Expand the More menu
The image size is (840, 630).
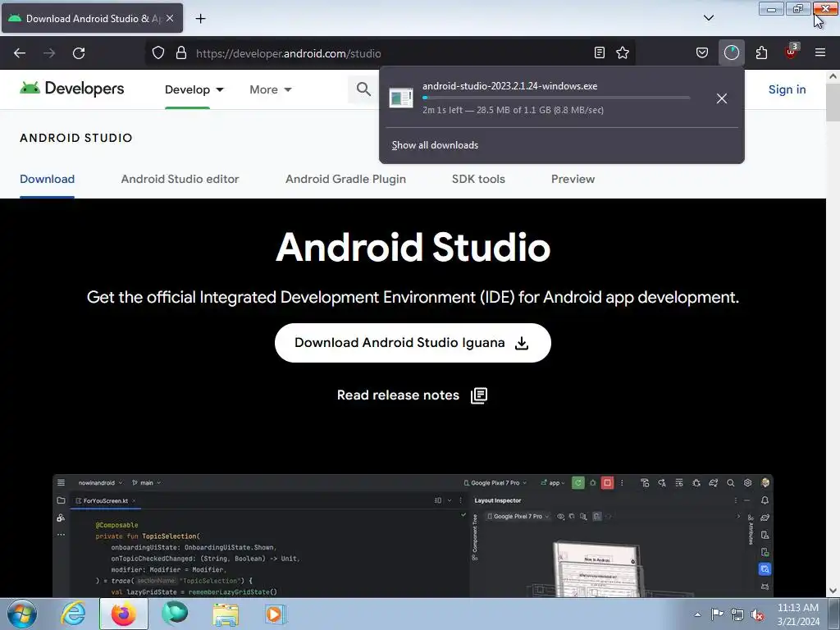click(271, 89)
